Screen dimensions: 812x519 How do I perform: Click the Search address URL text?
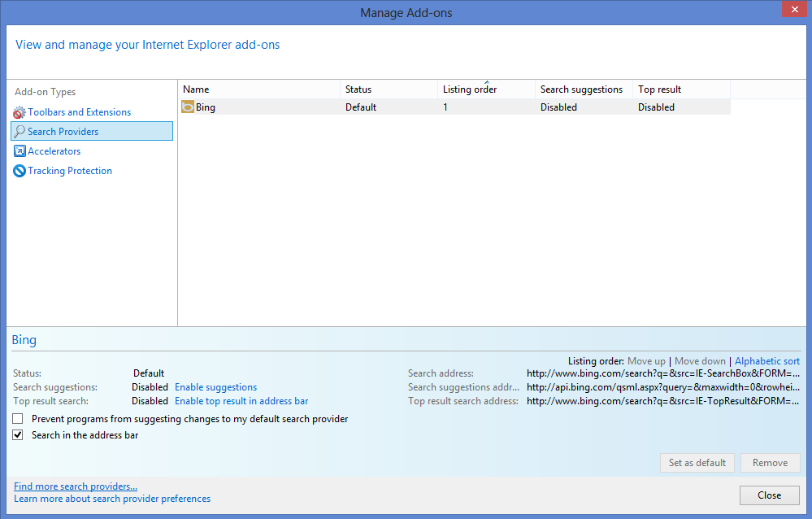(x=663, y=373)
